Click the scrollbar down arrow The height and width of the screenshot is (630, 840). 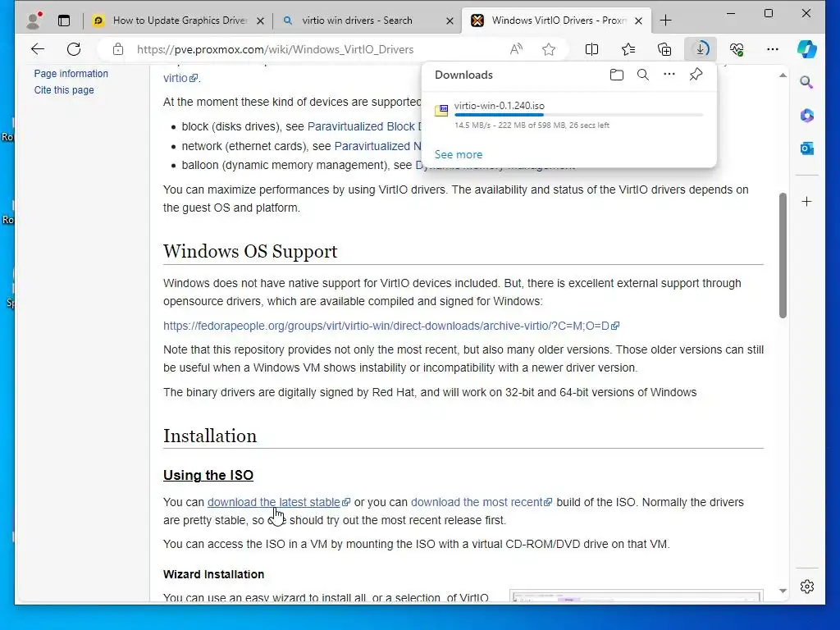tap(783, 591)
